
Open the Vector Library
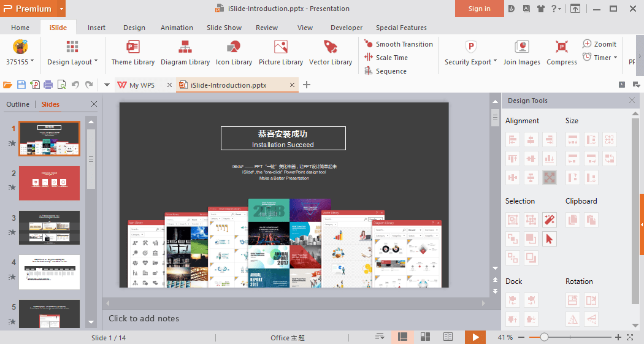coord(331,53)
